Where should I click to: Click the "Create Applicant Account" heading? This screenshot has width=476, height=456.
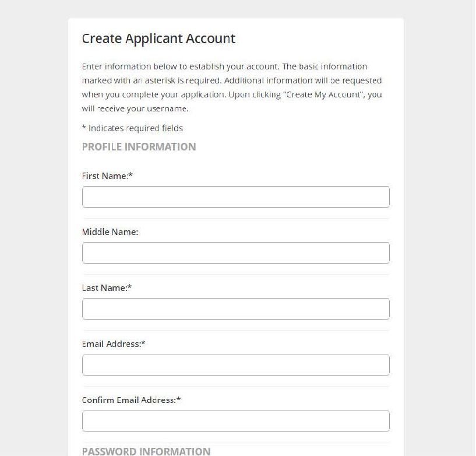pos(159,38)
